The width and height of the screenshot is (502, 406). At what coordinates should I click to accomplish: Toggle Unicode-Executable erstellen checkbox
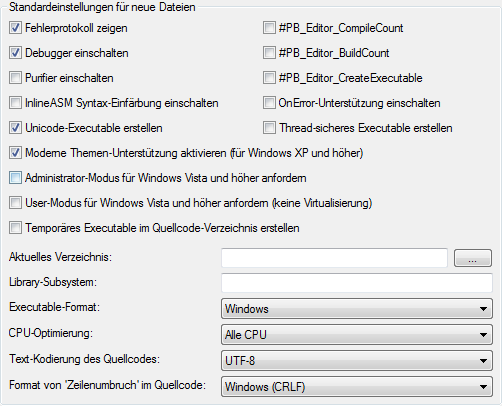pos(15,128)
